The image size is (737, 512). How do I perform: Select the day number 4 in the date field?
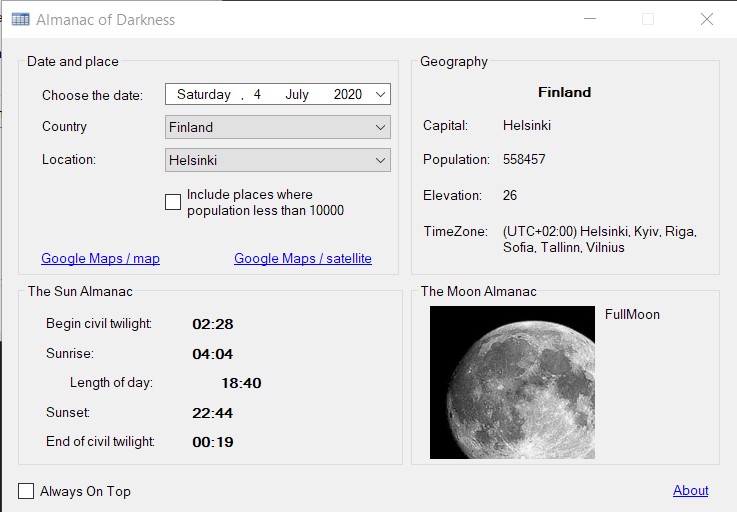[x=257, y=95]
